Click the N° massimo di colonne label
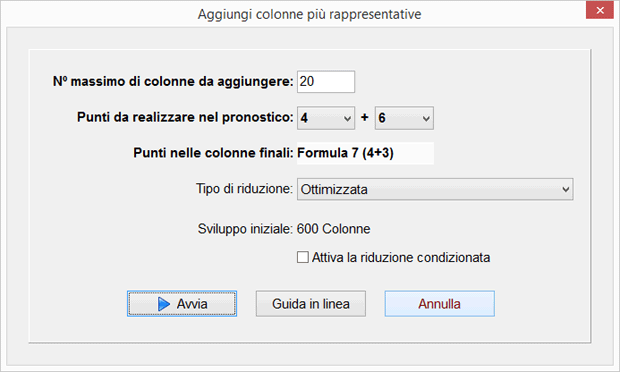This screenshot has height=372, width=620. point(173,81)
